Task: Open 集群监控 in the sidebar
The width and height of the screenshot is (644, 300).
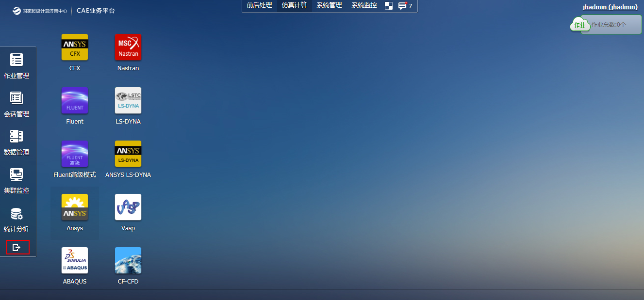Action: coord(17,181)
